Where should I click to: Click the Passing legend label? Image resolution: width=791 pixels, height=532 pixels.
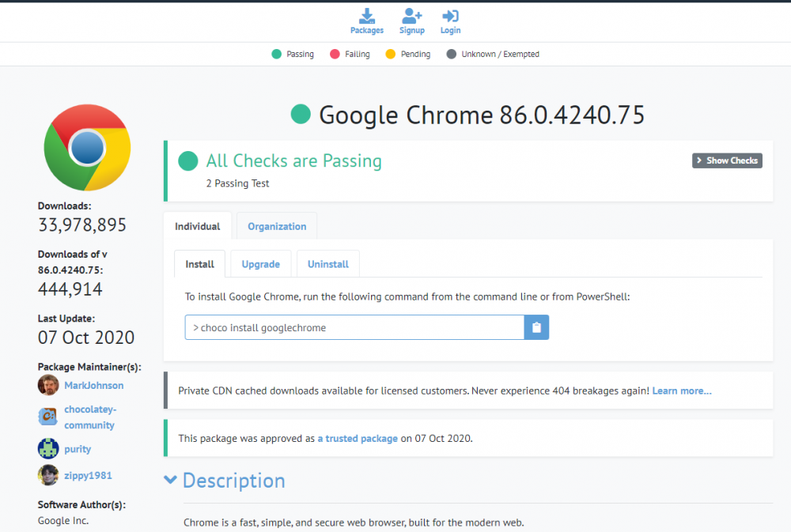point(300,54)
